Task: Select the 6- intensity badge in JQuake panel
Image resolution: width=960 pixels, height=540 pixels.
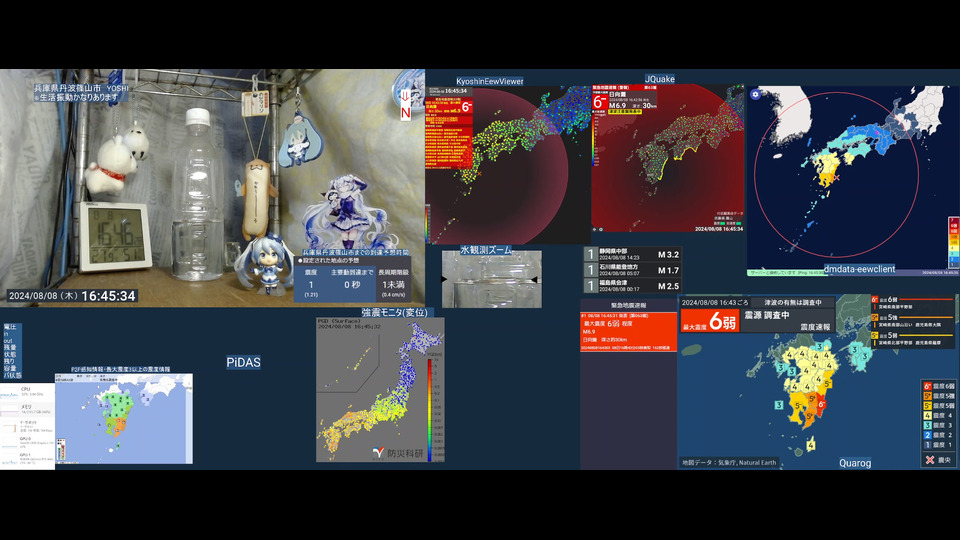Action: tap(599, 102)
